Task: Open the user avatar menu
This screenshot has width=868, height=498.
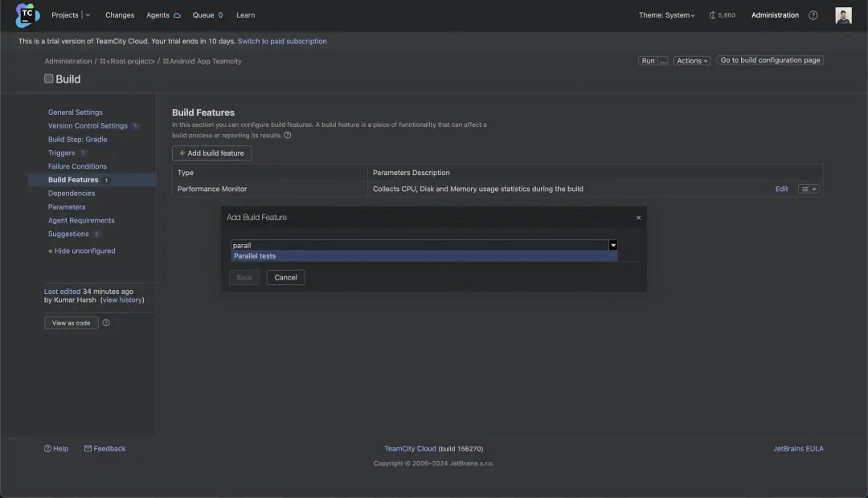Action: pos(843,15)
